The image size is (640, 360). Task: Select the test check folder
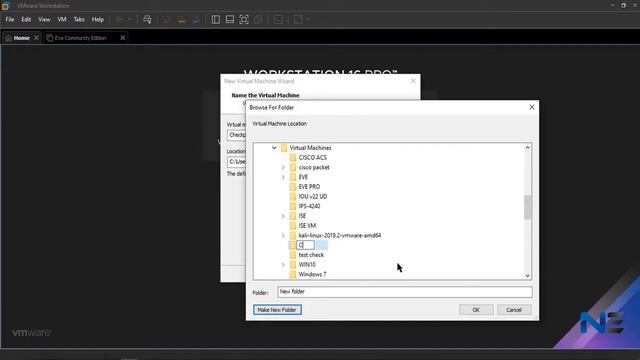click(x=311, y=255)
